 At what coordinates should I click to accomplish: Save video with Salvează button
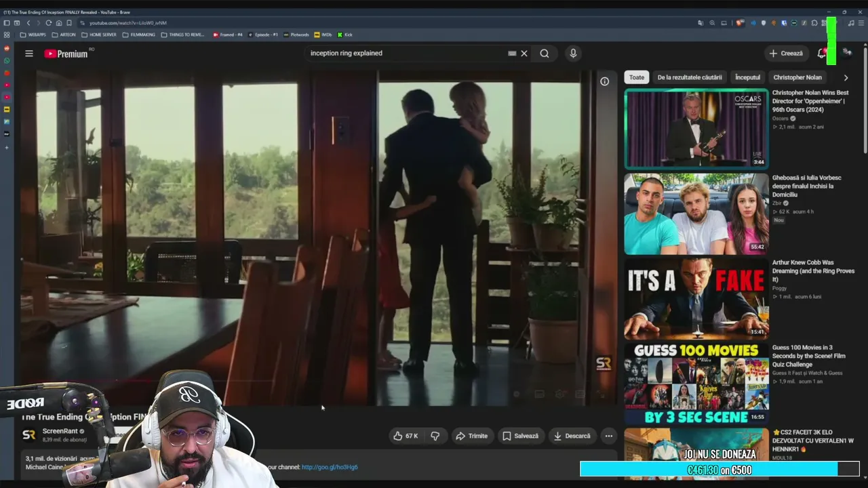(x=520, y=436)
